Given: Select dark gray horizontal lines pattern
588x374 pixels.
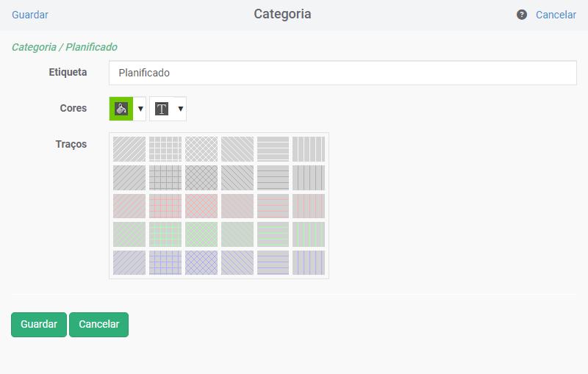Looking at the screenshot, I should pos(273,178).
